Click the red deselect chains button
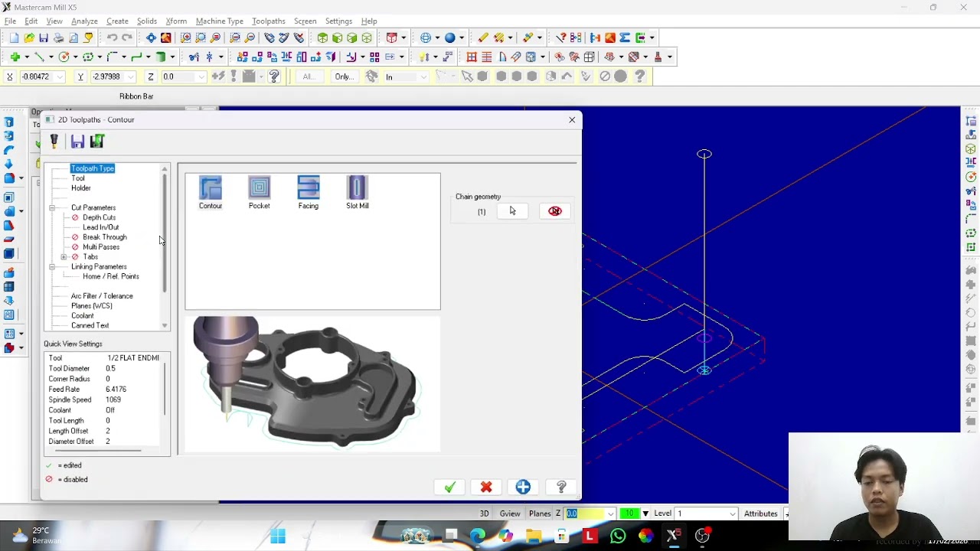Viewport: 980px width, 551px height. [555, 211]
